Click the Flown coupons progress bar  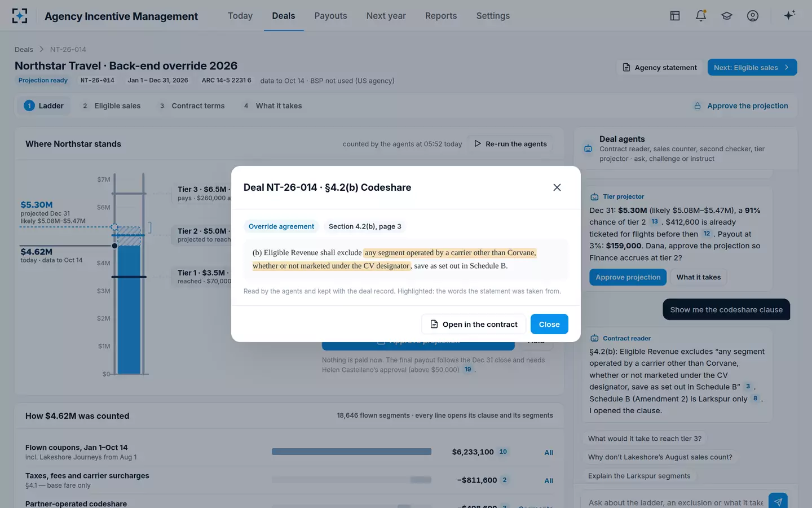(x=351, y=452)
